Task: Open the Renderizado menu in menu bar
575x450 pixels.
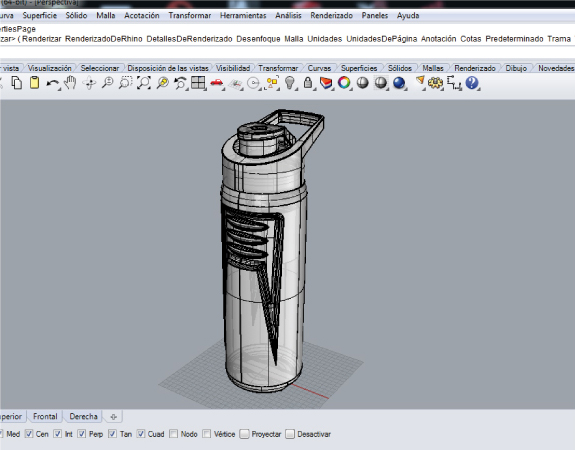Action: pyautogui.click(x=332, y=15)
